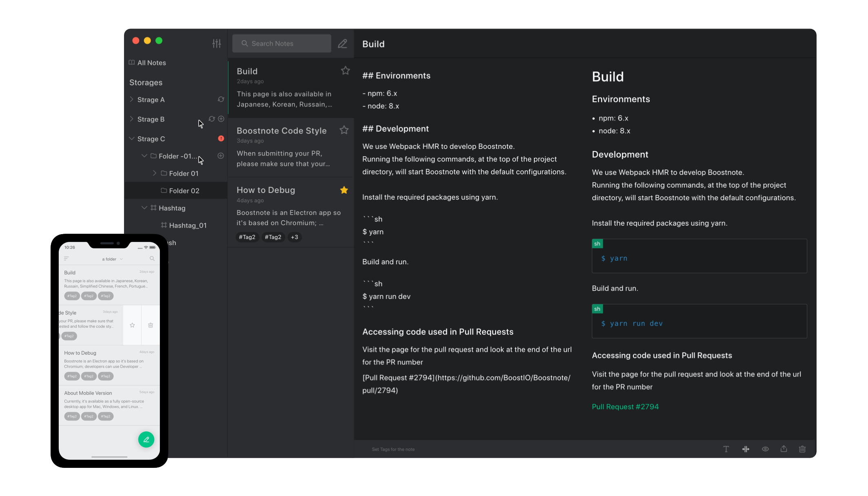This screenshot has height=496, width=868.
Task: Click the Set Tags for the note field
Action: 394,449
